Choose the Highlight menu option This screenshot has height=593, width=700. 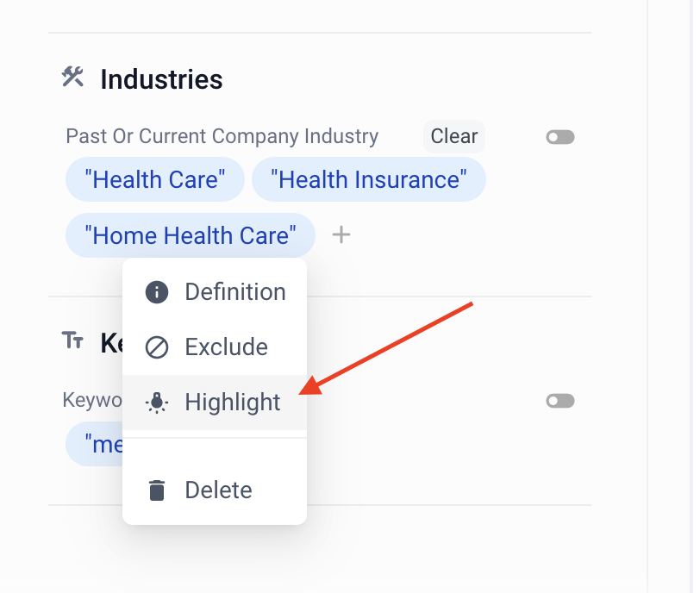click(x=232, y=403)
